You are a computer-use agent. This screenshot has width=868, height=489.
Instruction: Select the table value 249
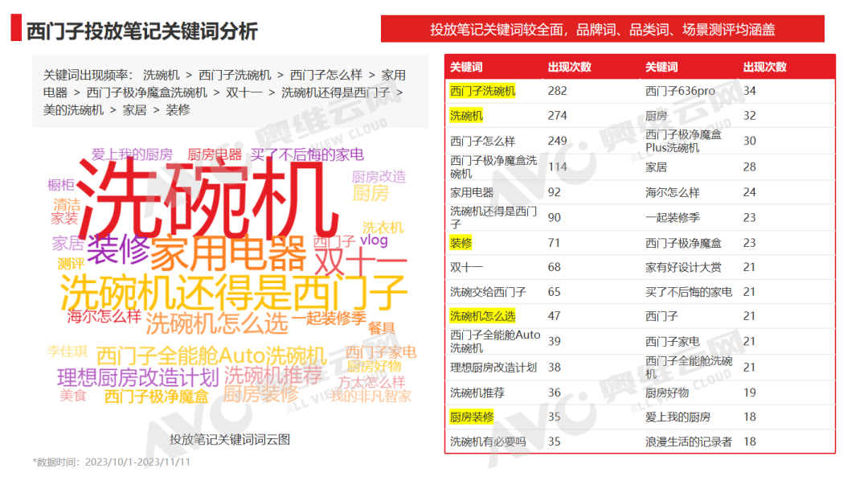click(x=558, y=141)
